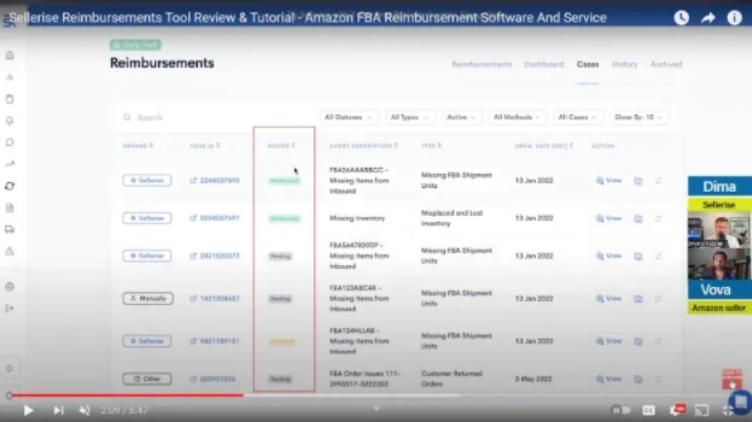Click the Search magnifier icon
752x422 pixels.
point(127,117)
